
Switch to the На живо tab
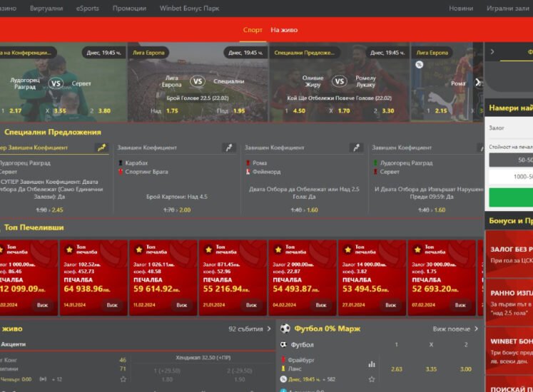tap(280, 30)
